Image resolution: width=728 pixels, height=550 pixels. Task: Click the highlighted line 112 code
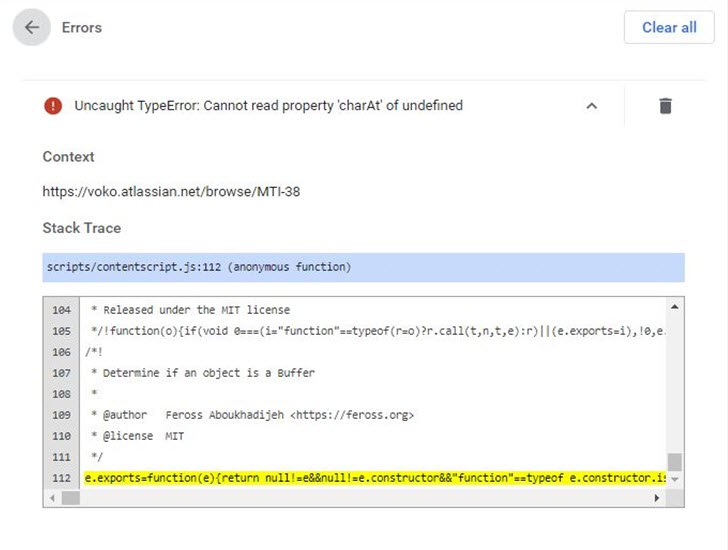[370, 478]
